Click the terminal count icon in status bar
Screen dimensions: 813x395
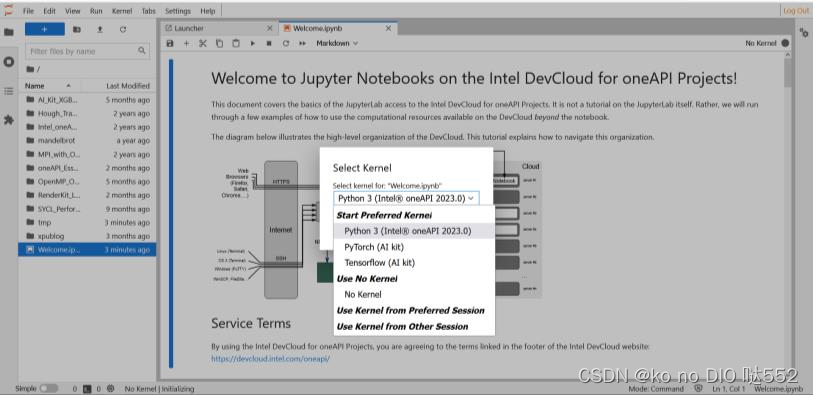88,388
